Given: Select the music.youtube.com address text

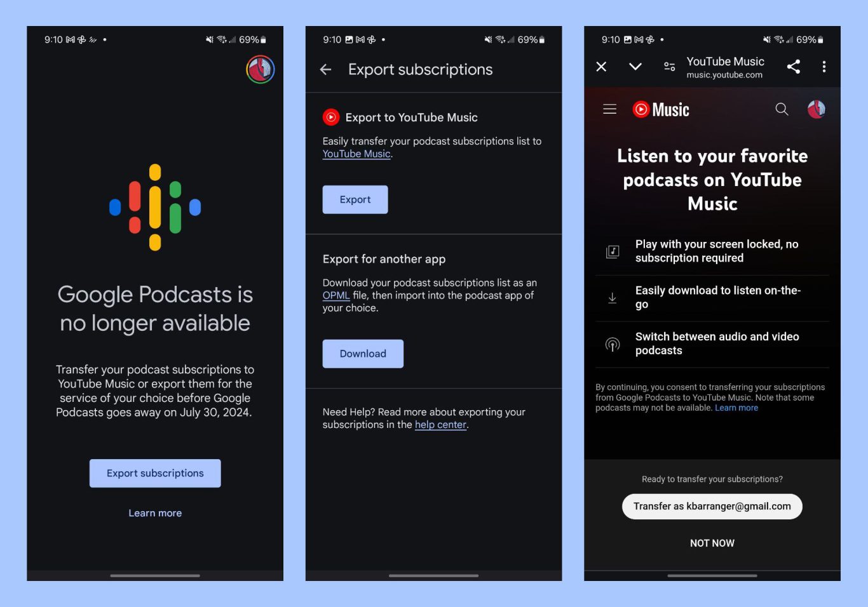Looking at the screenshot, I should coord(724,75).
